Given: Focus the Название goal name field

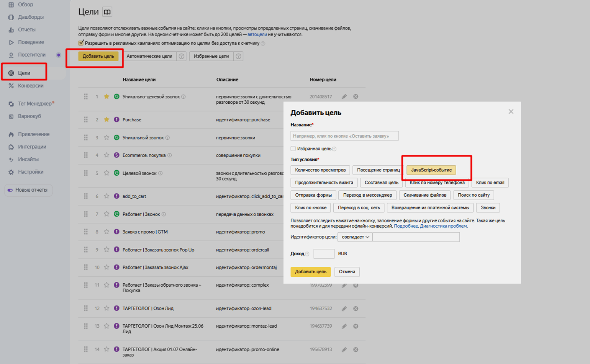Looking at the screenshot, I should [x=344, y=136].
